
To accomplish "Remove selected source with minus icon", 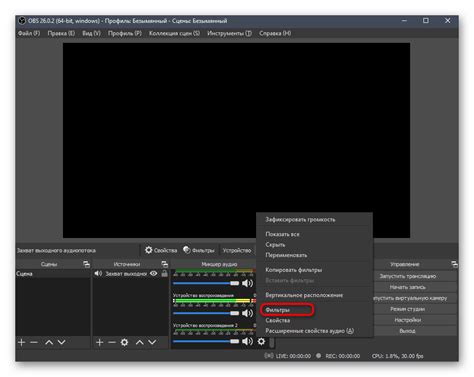I will (112, 342).
